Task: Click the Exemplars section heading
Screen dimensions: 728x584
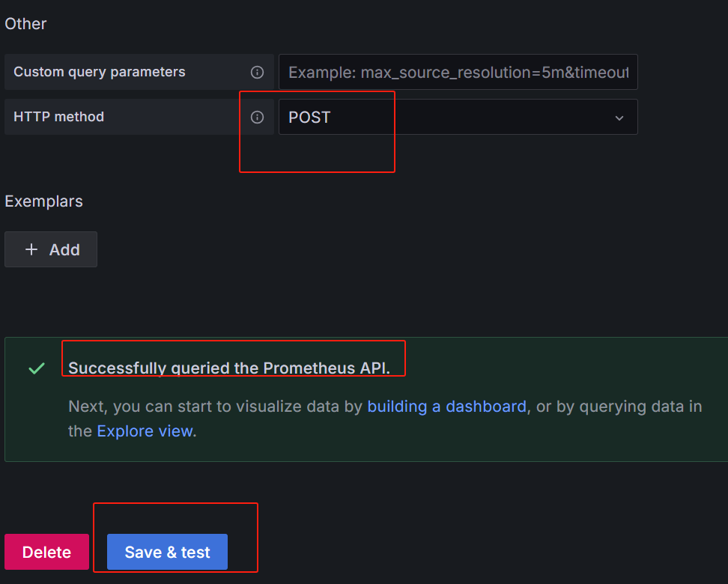Action: click(43, 201)
